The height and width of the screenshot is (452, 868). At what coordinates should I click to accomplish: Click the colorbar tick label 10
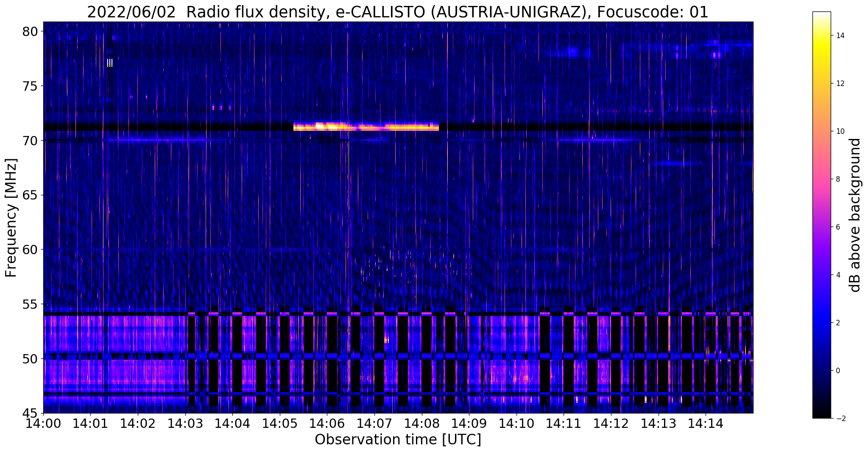click(x=840, y=131)
